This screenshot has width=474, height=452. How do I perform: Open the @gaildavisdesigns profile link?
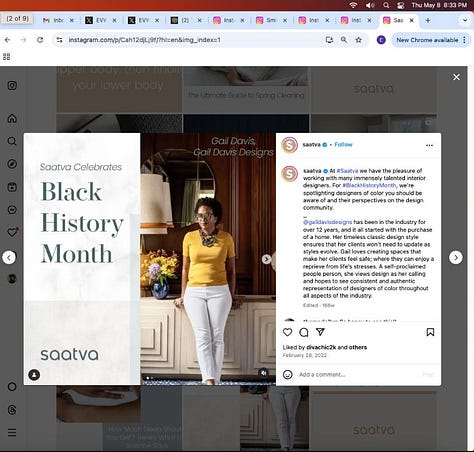tap(327, 222)
